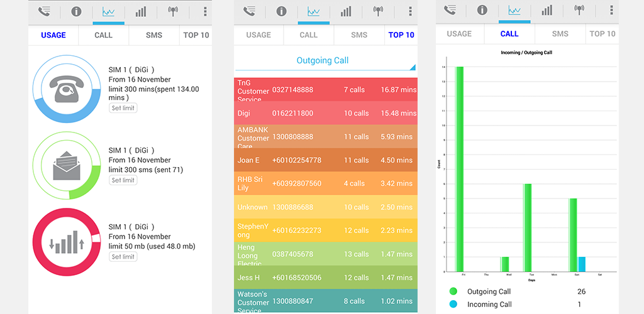Screen dimensions: 644x314
Task: Open overflow menu on Top 10 screen
Action: click(x=410, y=11)
